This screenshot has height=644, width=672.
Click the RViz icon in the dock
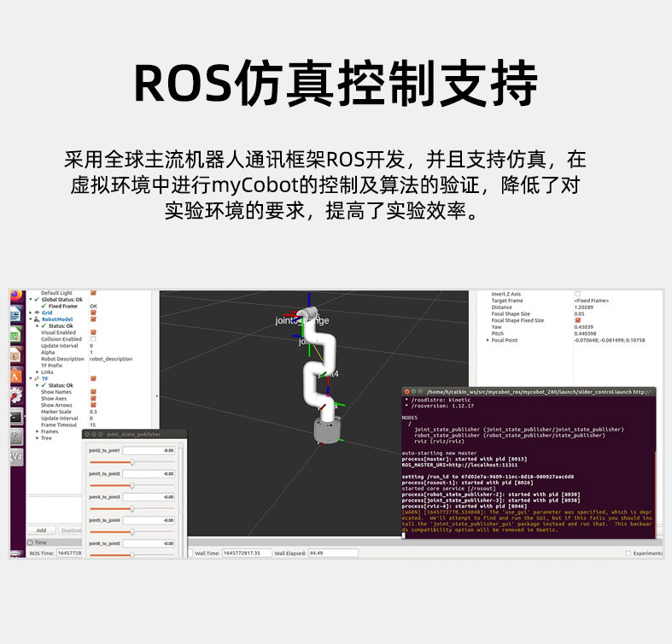16,457
